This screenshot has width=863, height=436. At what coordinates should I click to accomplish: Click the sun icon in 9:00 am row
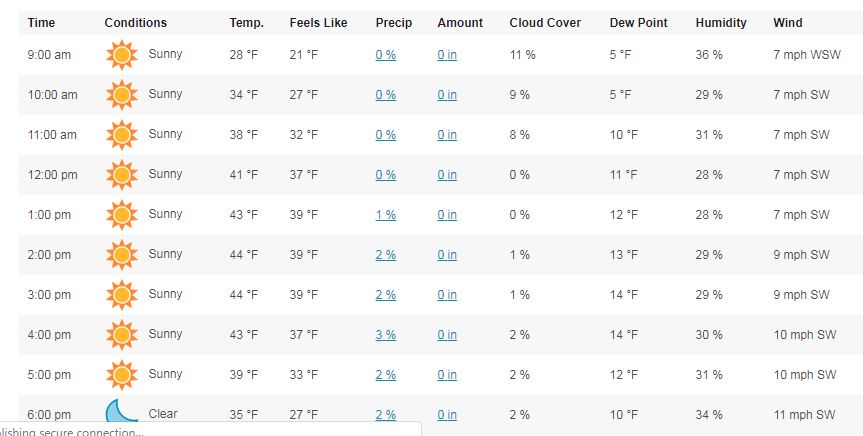click(122, 54)
